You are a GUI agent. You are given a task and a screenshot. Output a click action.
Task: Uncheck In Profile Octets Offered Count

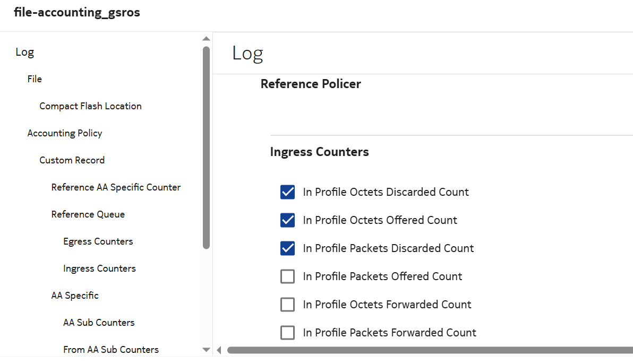[x=287, y=220]
